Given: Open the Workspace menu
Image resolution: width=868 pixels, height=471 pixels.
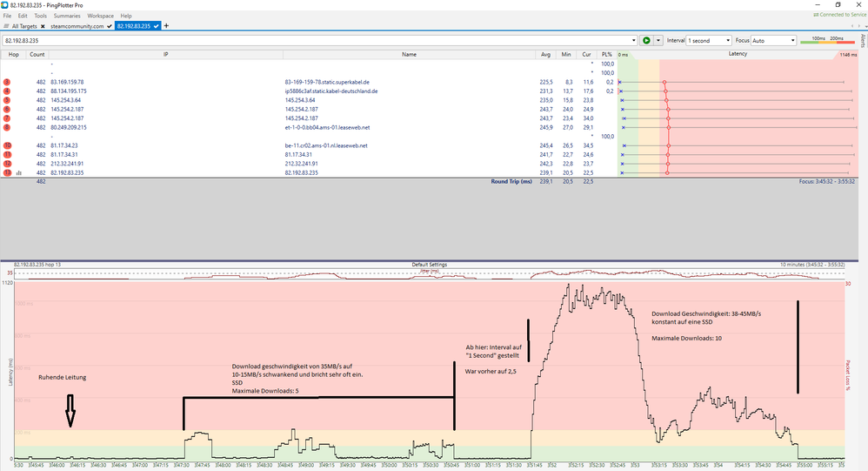Looking at the screenshot, I should 100,16.
